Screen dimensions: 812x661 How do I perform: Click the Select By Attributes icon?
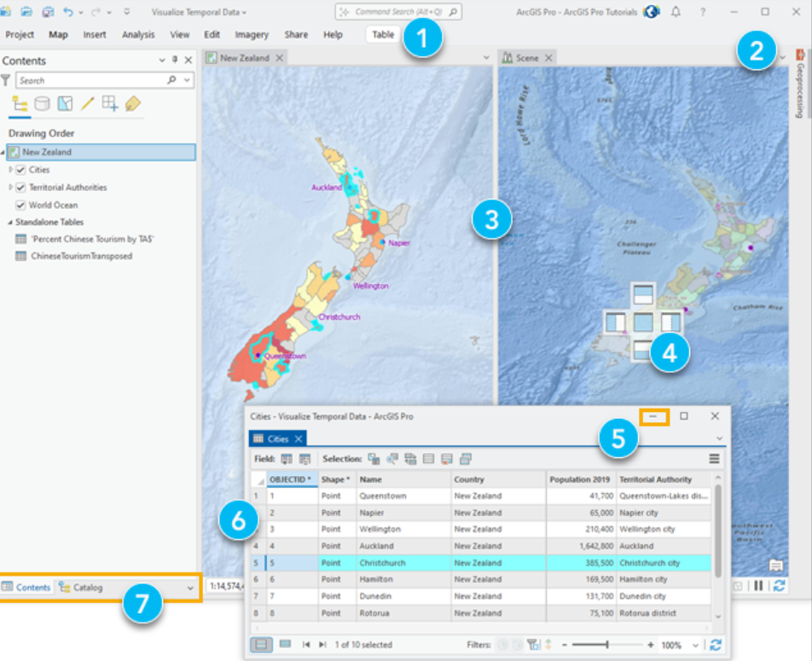[372, 459]
